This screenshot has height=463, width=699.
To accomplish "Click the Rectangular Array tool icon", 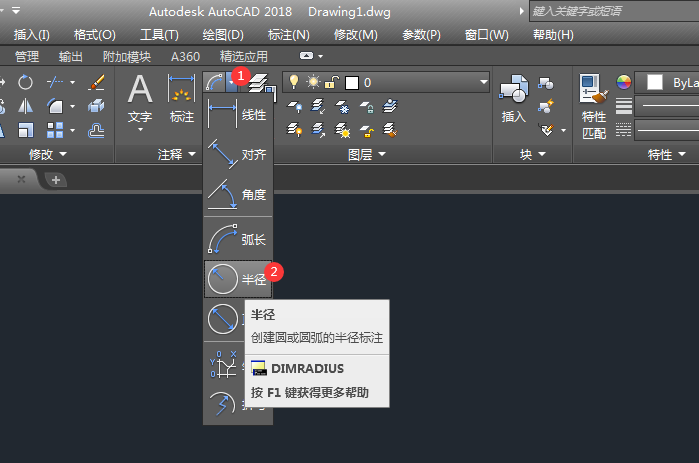I will coord(55,130).
